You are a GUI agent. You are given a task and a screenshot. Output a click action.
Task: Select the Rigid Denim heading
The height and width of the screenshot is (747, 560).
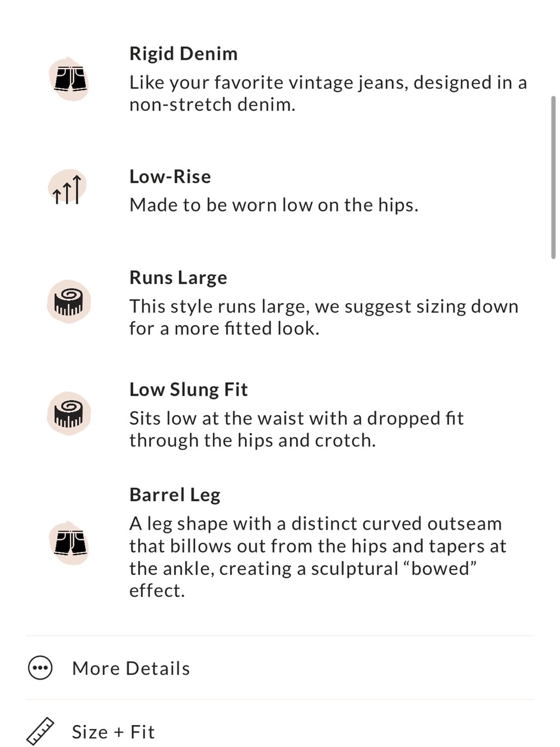[x=184, y=54]
